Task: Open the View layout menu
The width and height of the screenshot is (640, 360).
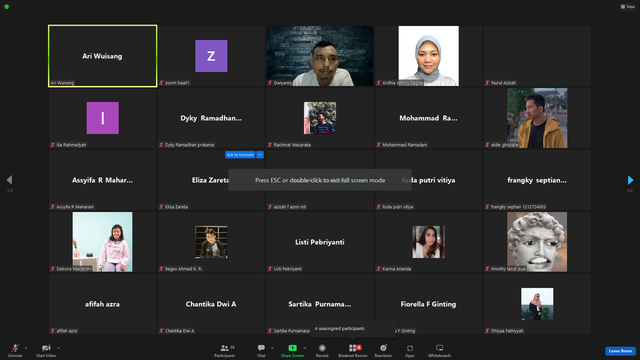Action: tap(628, 7)
